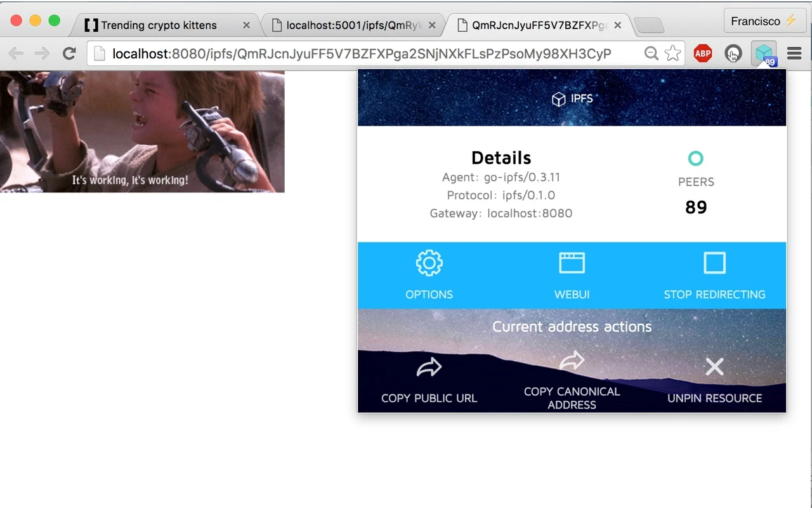Copy canonical address arrow icon

coord(572,361)
